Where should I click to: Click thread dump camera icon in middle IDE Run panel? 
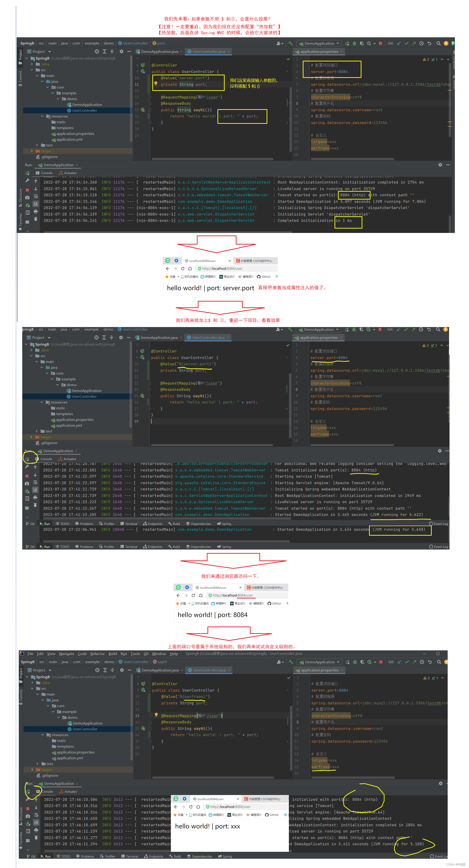[x=27, y=483]
